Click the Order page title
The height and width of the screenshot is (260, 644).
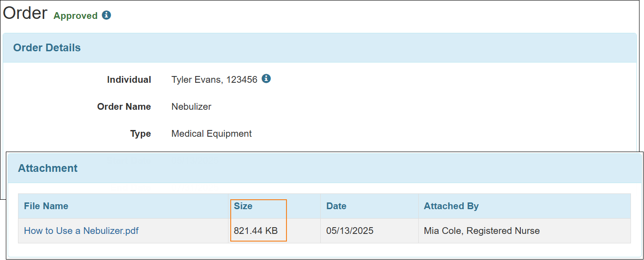click(25, 13)
